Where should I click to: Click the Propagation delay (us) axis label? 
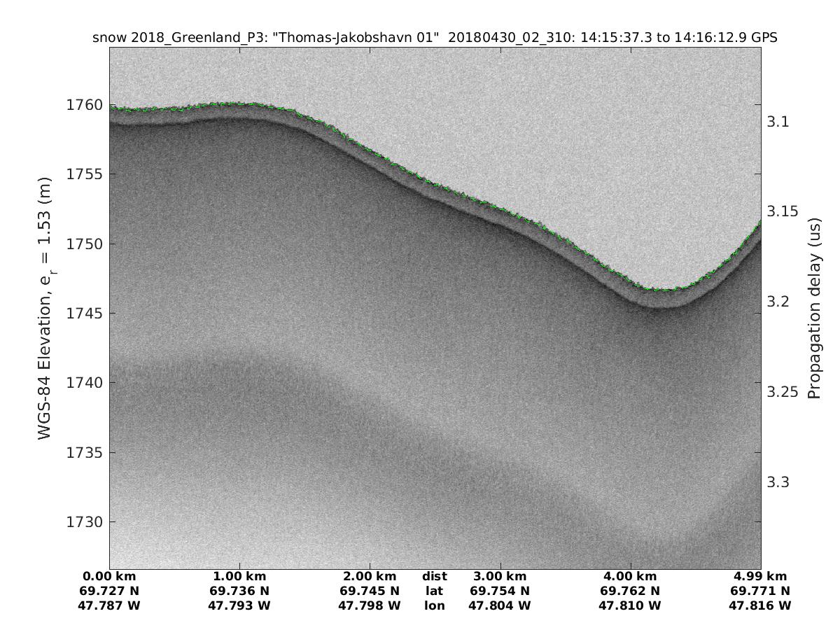point(813,308)
